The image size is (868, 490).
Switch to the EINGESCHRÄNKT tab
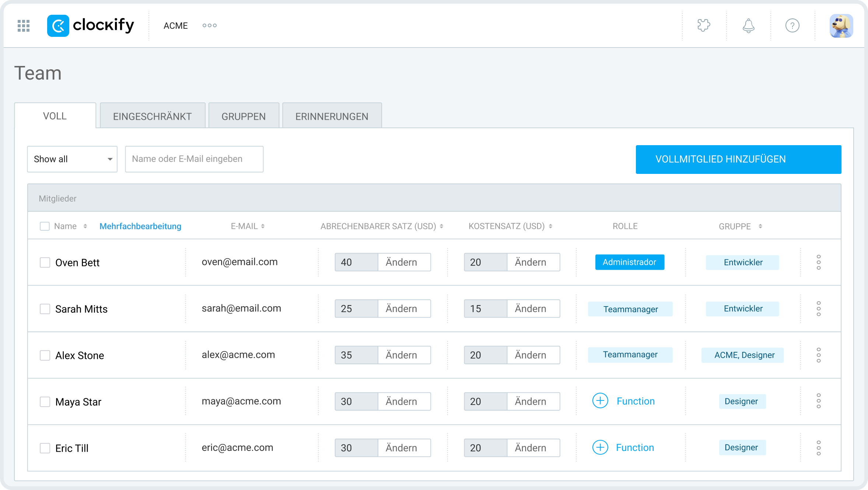[x=152, y=116]
